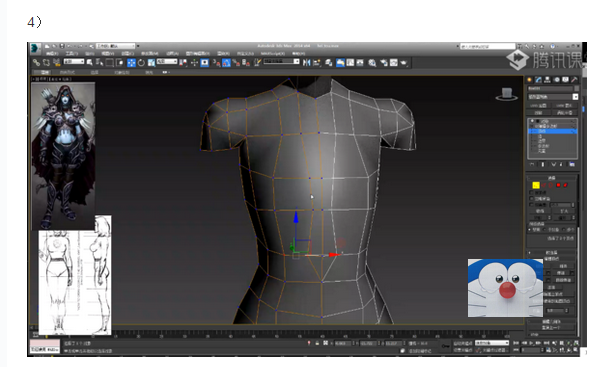
Task: Click the 3ds Max application logo button
Action: click(35, 48)
